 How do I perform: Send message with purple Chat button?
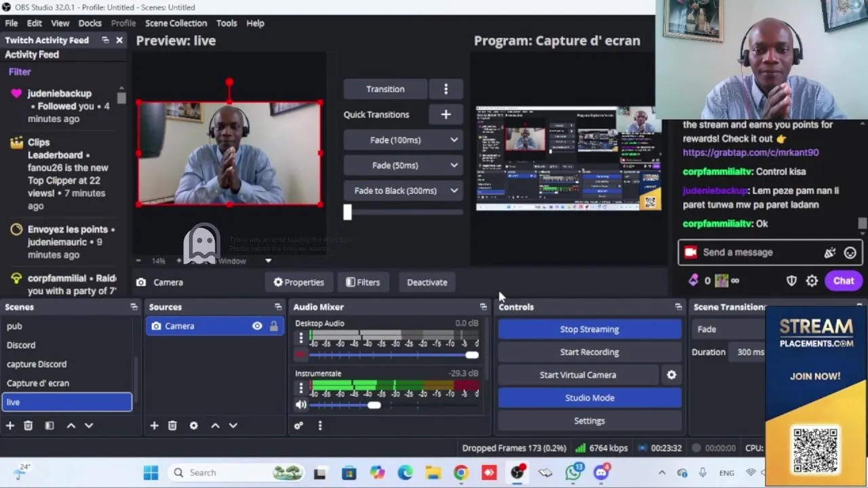click(x=844, y=281)
